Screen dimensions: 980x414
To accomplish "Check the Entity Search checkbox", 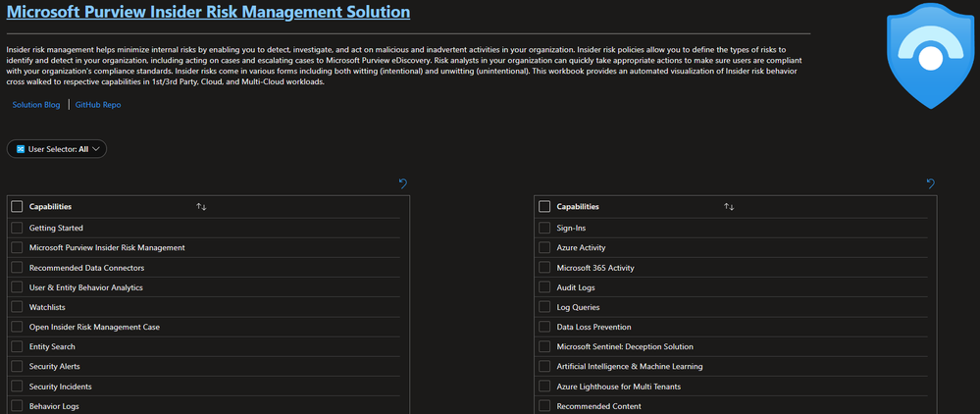I will pyautogui.click(x=17, y=346).
